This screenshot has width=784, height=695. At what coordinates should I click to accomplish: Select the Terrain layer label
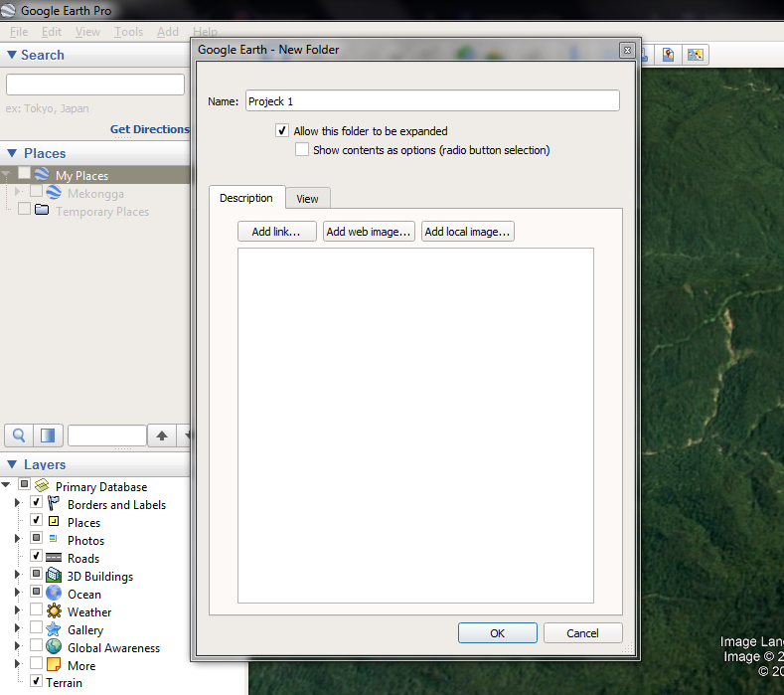point(64,682)
